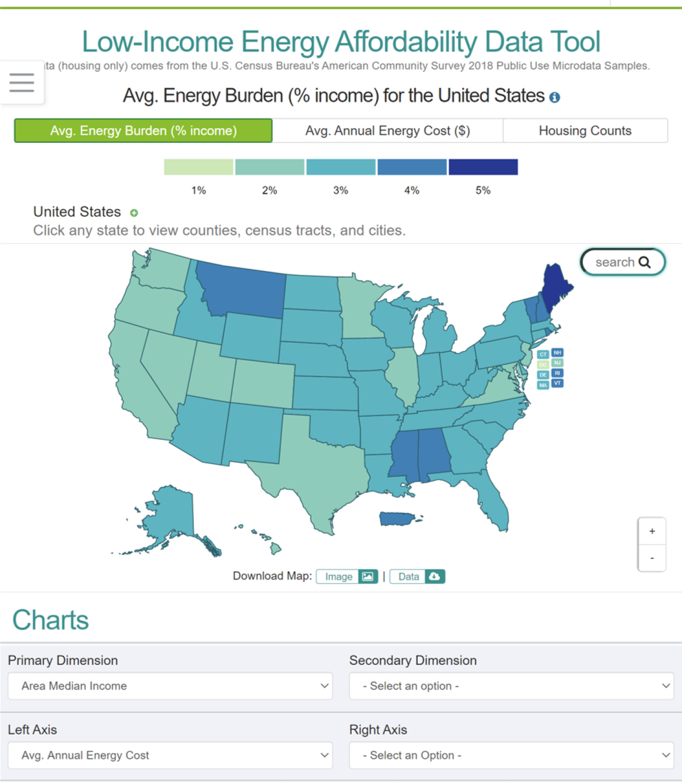Zoom the map in with the plus control
Screen dimensions: 682x784
coord(652,531)
